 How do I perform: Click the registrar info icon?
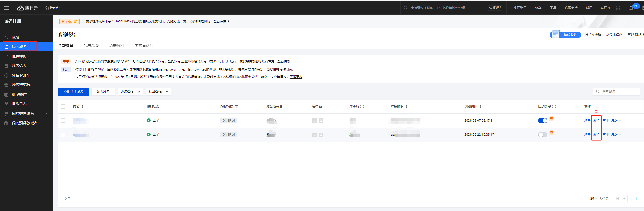362,107
